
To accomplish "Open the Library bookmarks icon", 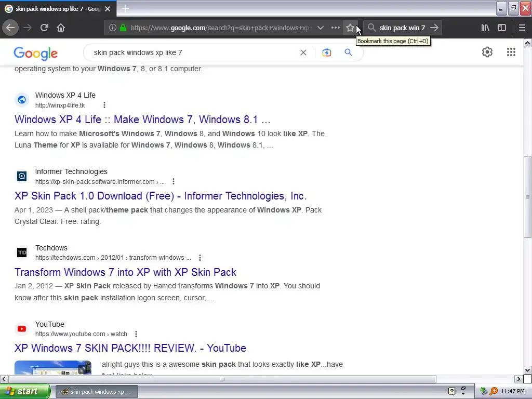I will click(x=485, y=28).
